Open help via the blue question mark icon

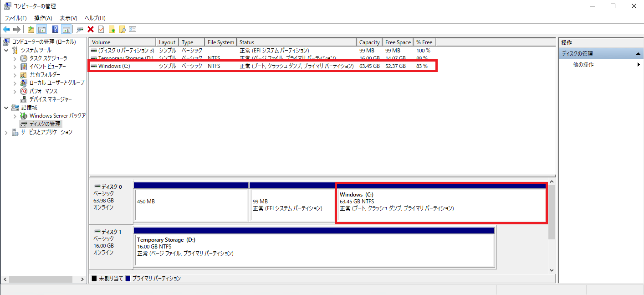coord(55,29)
